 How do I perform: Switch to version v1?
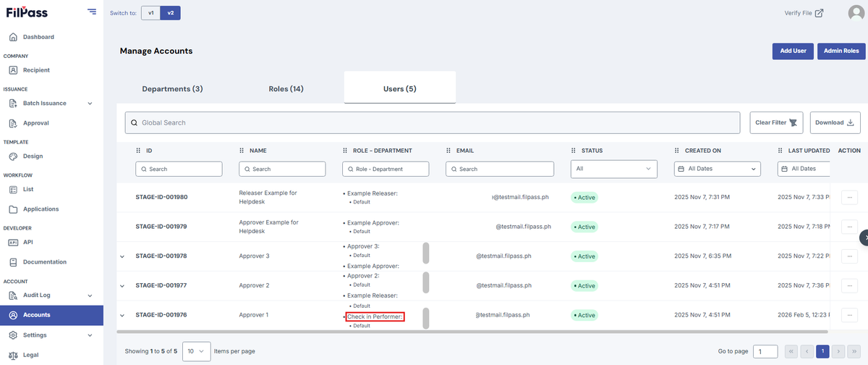coord(150,13)
